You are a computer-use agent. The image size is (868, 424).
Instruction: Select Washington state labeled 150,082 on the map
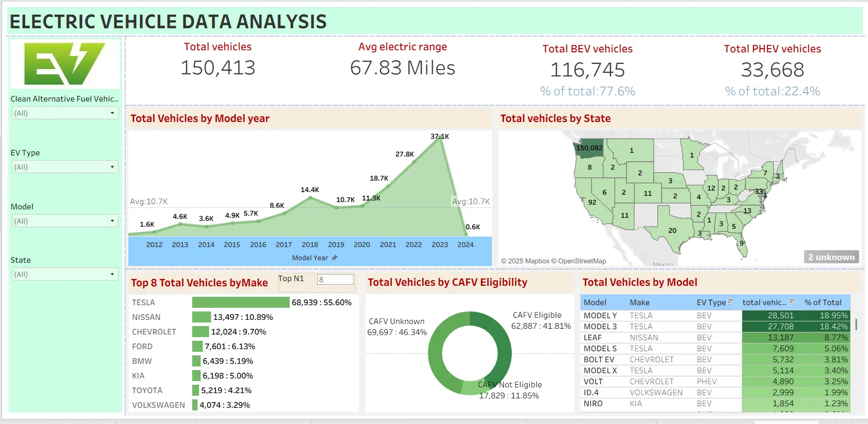point(589,149)
